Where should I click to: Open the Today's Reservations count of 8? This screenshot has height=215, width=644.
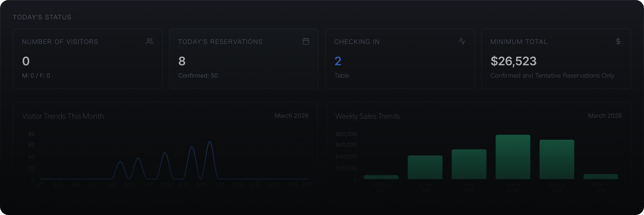point(182,61)
